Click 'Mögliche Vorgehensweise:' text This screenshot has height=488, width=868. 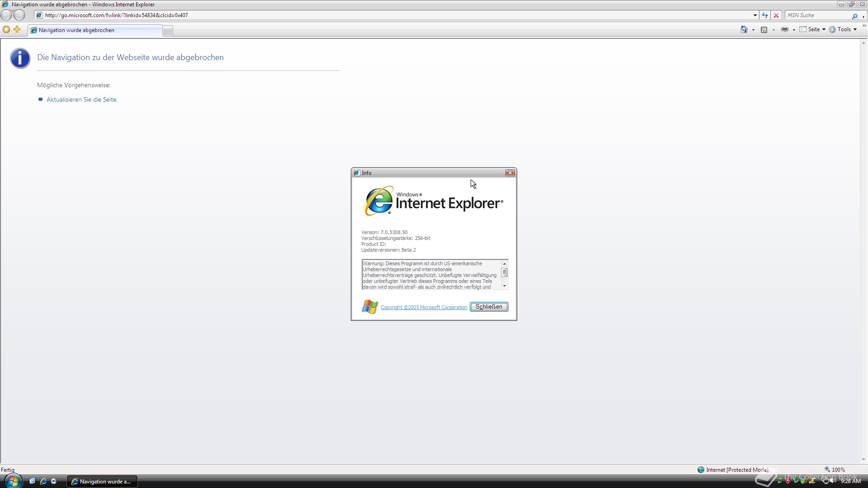coord(74,85)
